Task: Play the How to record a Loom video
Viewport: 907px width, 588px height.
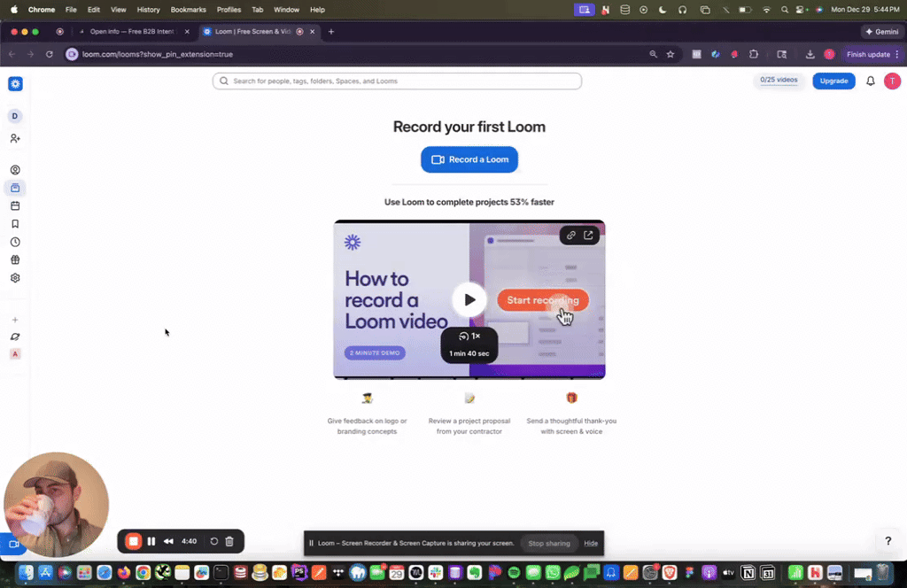Action: pyautogui.click(x=469, y=299)
